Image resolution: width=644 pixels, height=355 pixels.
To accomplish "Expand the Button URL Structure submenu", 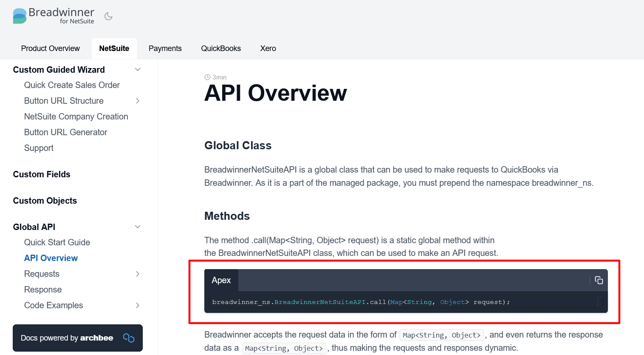I will [x=137, y=101].
